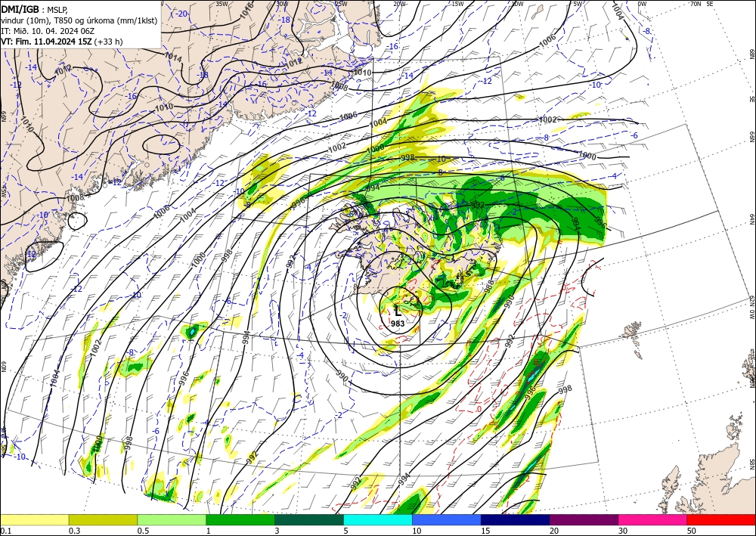Viewport: 756px width, 536px height.
Task: Click the '35W' longitude label
Action: [222, 4]
